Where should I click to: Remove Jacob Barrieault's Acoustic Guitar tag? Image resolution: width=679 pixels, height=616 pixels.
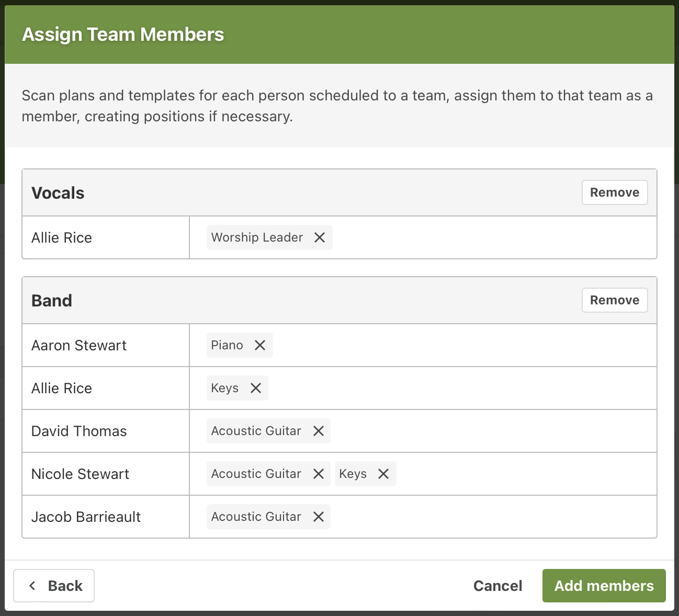point(319,517)
